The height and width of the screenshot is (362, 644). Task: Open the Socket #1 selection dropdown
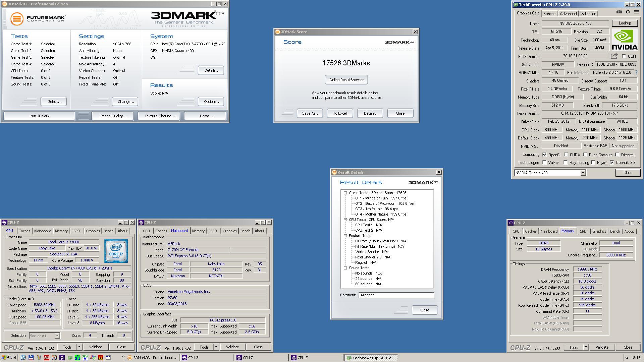(57, 336)
